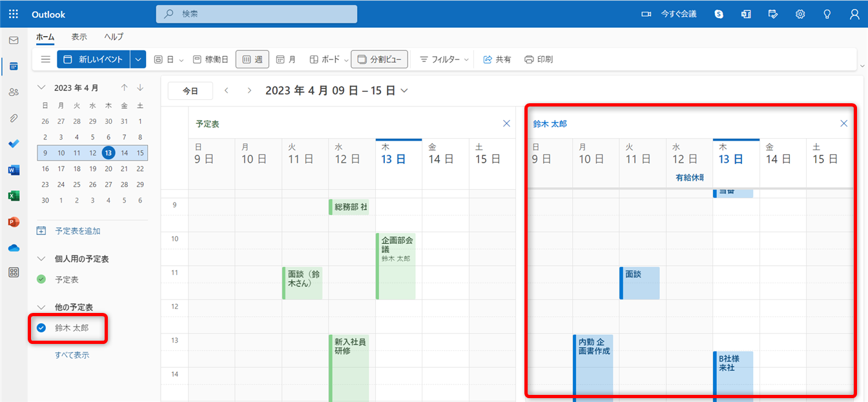Click the すべて表示 link
The width and height of the screenshot is (868, 402).
72,355
